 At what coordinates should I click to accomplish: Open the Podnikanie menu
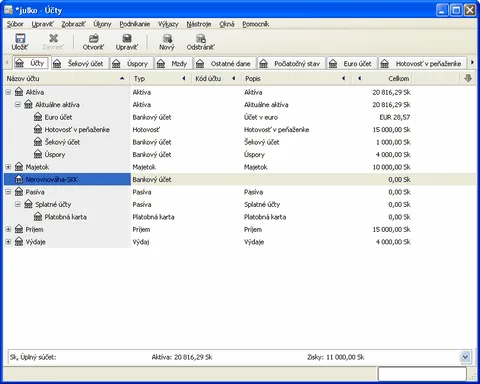[x=135, y=24]
